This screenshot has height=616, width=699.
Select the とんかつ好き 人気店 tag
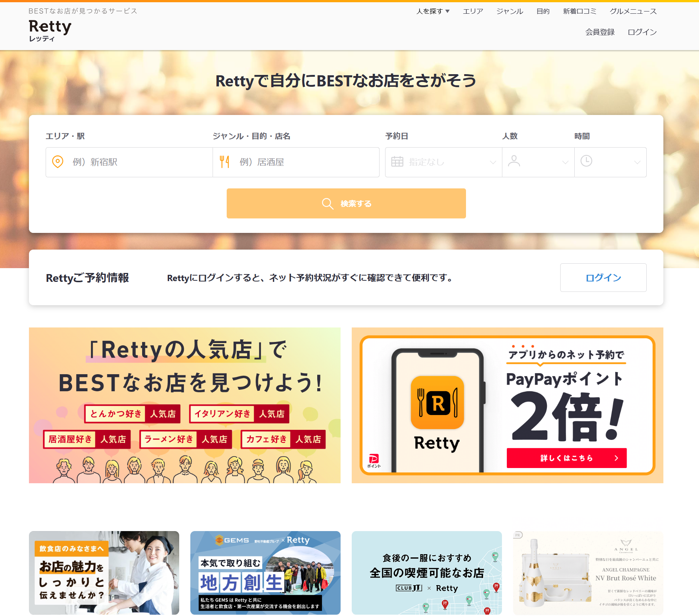click(132, 414)
